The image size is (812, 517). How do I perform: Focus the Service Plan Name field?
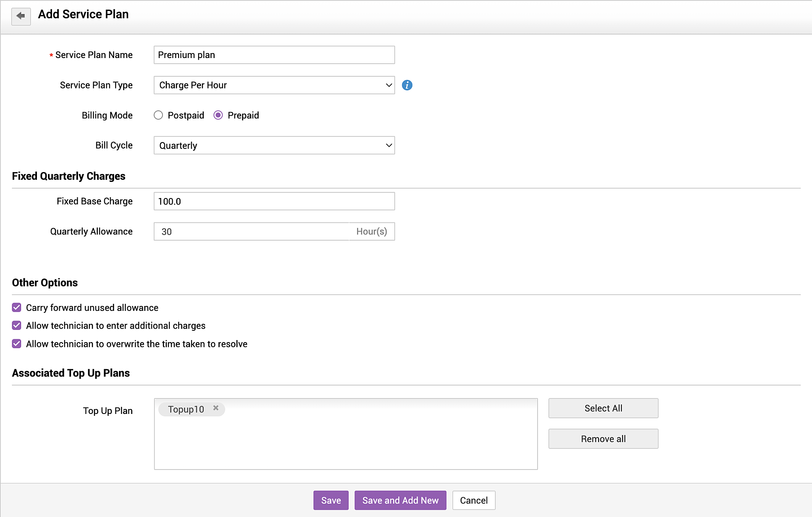click(x=274, y=55)
